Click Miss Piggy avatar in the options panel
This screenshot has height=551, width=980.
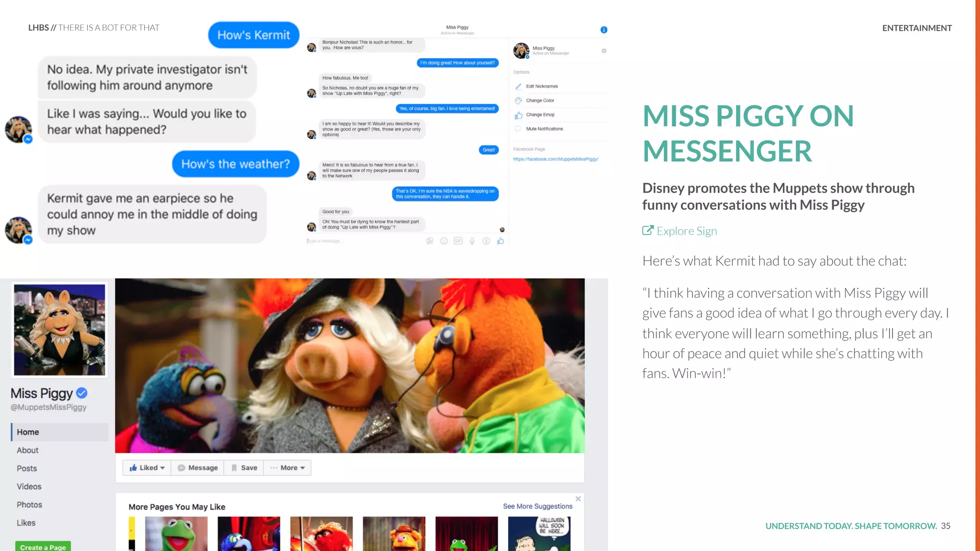(521, 50)
